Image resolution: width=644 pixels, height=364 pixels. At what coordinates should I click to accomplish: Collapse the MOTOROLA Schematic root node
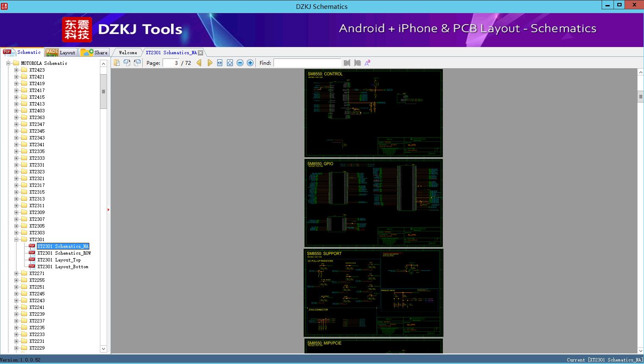click(x=8, y=63)
